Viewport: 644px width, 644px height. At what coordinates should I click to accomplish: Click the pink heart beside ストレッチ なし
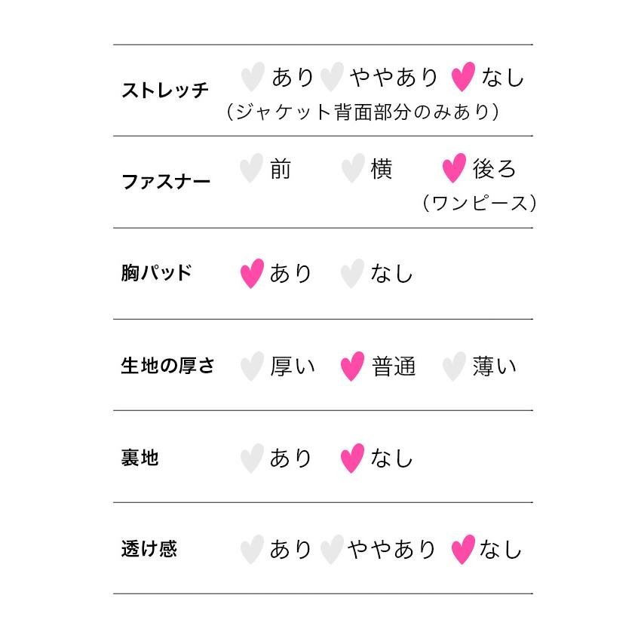point(462,78)
